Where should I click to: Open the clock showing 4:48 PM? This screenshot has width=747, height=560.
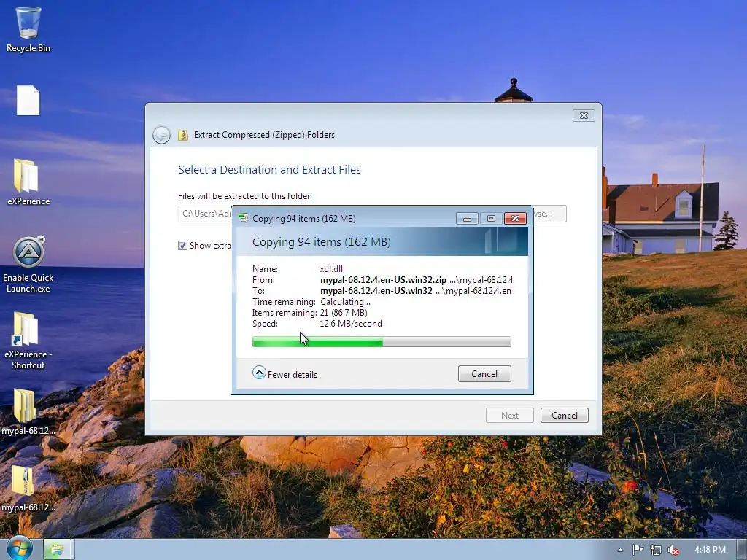point(710,550)
